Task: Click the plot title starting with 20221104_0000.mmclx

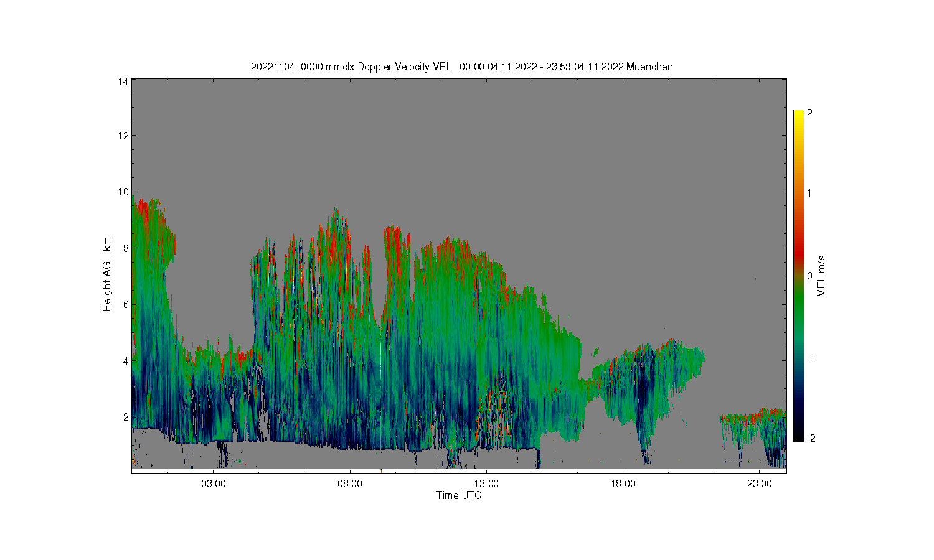Action: 461,67
